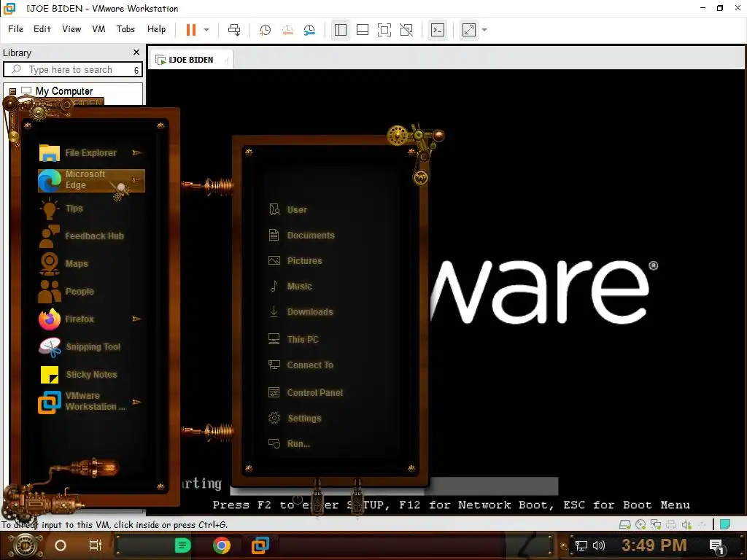Image resolution: width=747 pixels, height=560 pixels.
Task: Click the taskbar volume icon
Action: pyautogui.click(x=598, y=545)
